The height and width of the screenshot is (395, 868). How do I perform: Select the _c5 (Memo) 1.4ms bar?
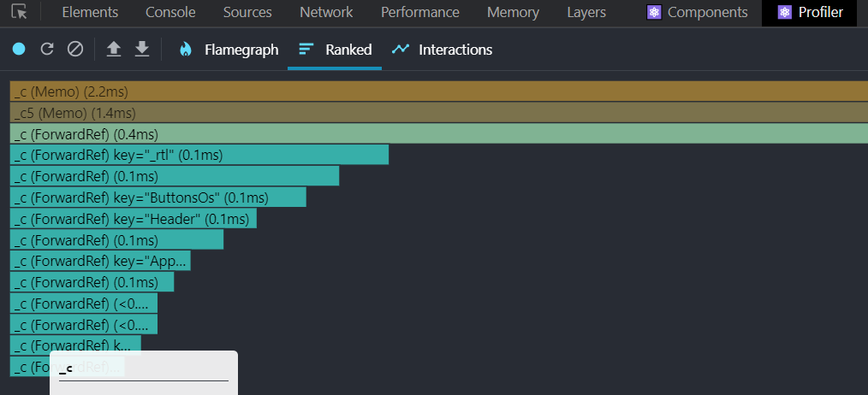[439, 113]
